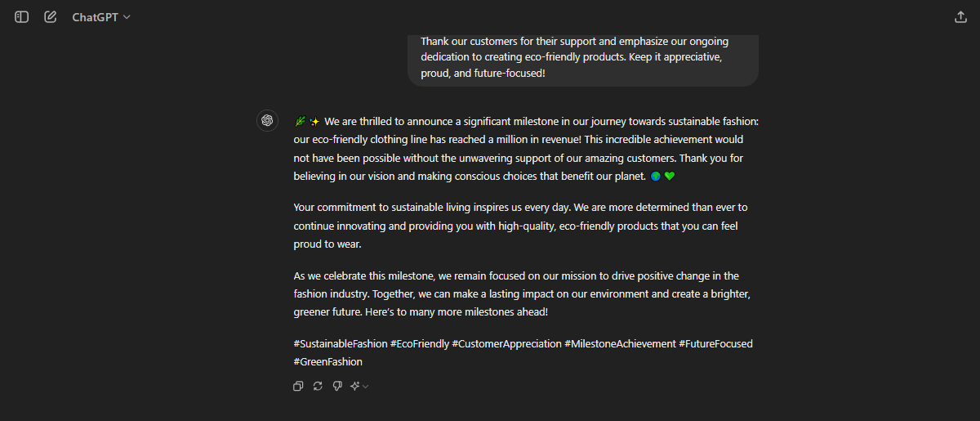Click the sparkles emoji before "We are thrilled"
This screenshot has height=421, width=980.
(x=314, y=122)
